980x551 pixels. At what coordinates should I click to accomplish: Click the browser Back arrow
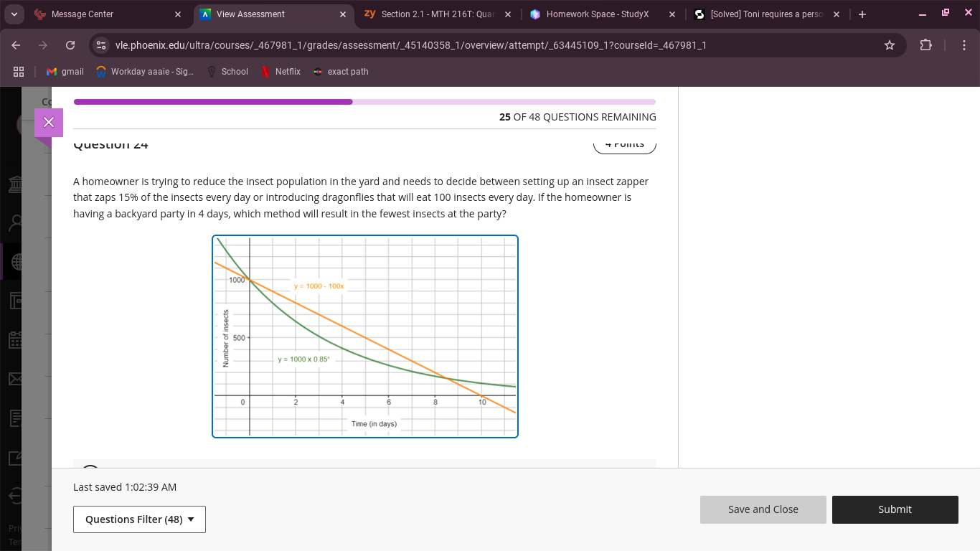(16, 45)
